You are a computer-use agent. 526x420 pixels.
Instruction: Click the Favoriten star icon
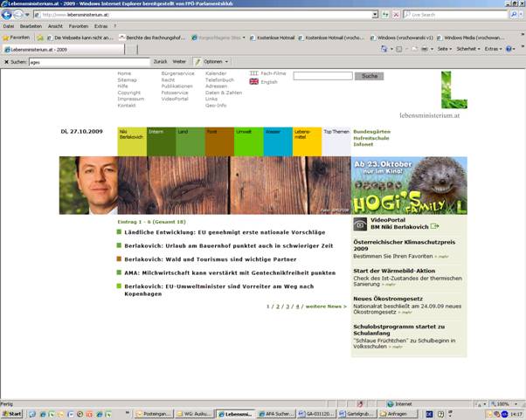[x=5, y=38]
